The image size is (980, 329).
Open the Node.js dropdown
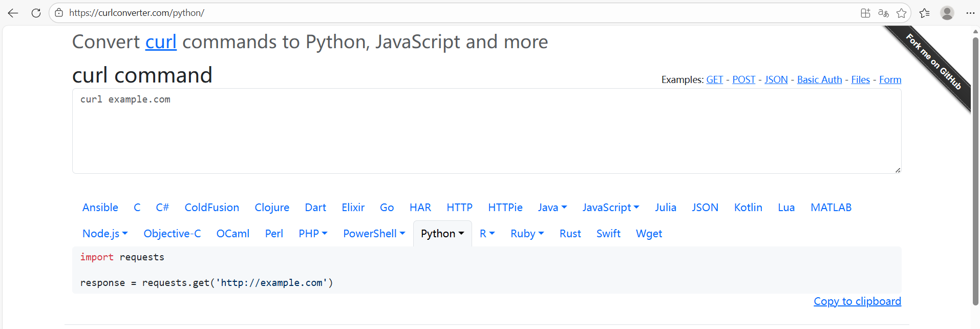coord(105,234)
